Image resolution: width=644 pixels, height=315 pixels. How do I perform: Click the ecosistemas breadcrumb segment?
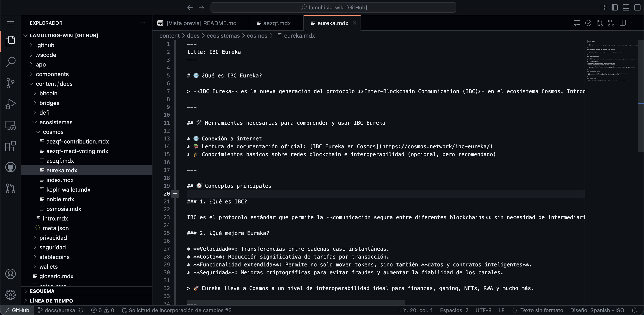point(223,36)
